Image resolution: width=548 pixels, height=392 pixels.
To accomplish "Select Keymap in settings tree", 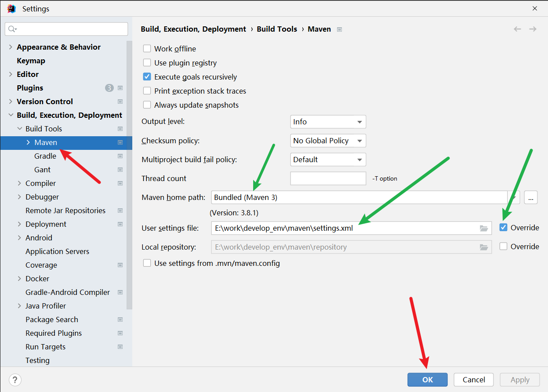I will 31,61.
